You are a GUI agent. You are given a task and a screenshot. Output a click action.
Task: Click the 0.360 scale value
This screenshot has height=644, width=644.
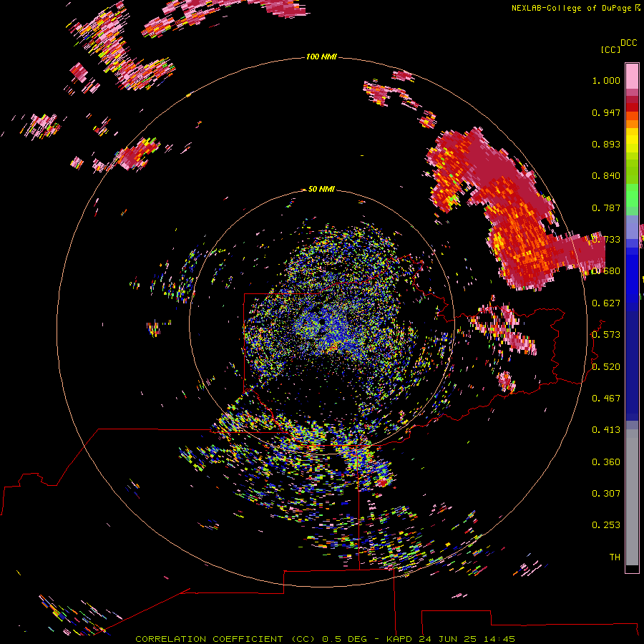pyautogui.click(x=606, y=462)
